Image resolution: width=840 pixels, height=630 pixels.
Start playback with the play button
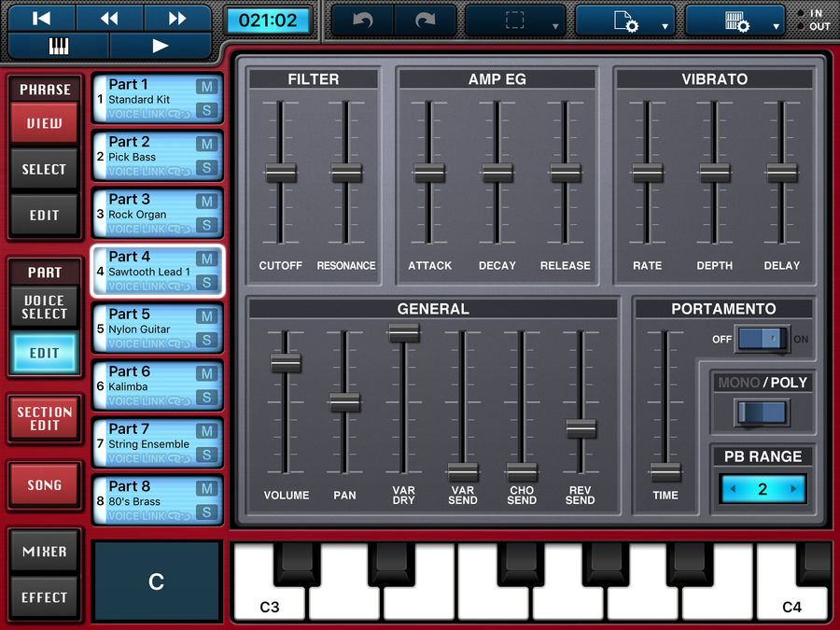pyautogui.click(x=161, y=46)
